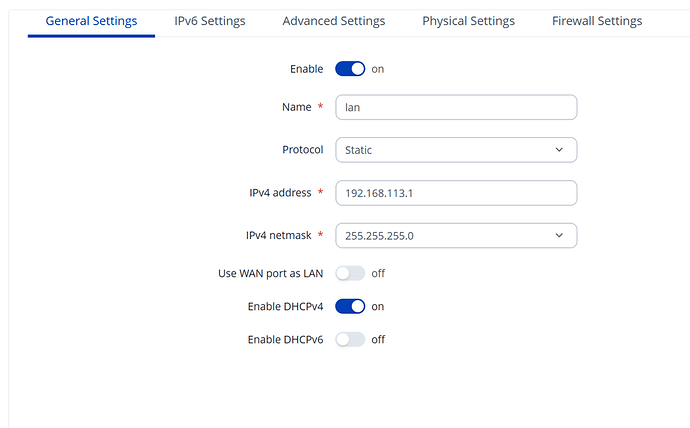The width and height of the screenshot is (690, 428).
Task: Focus the Name input containing lan
Action: click(x=455, y=107)
